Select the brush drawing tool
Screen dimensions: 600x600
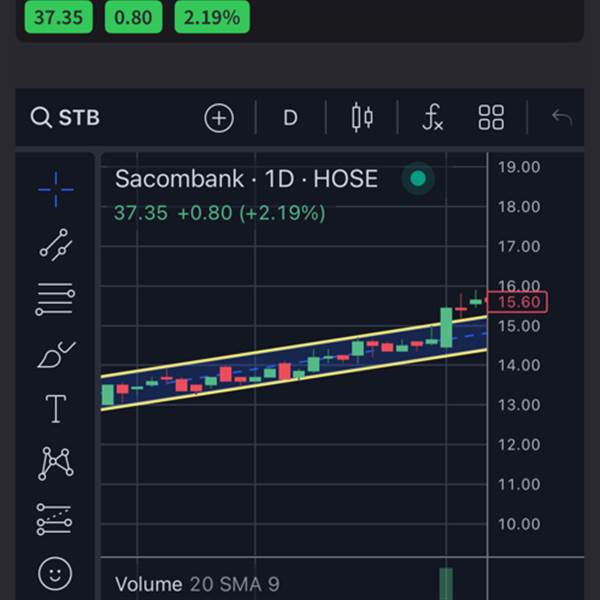[56, 355]
